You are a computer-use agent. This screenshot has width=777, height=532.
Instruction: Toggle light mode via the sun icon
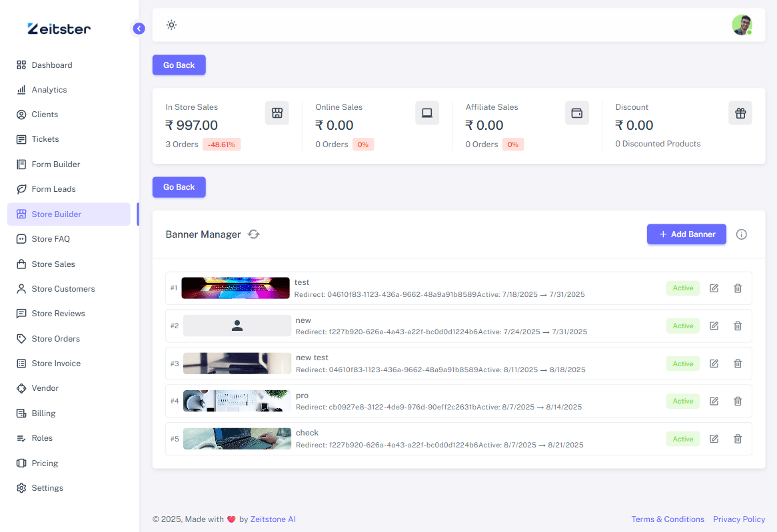pos(171,25)
